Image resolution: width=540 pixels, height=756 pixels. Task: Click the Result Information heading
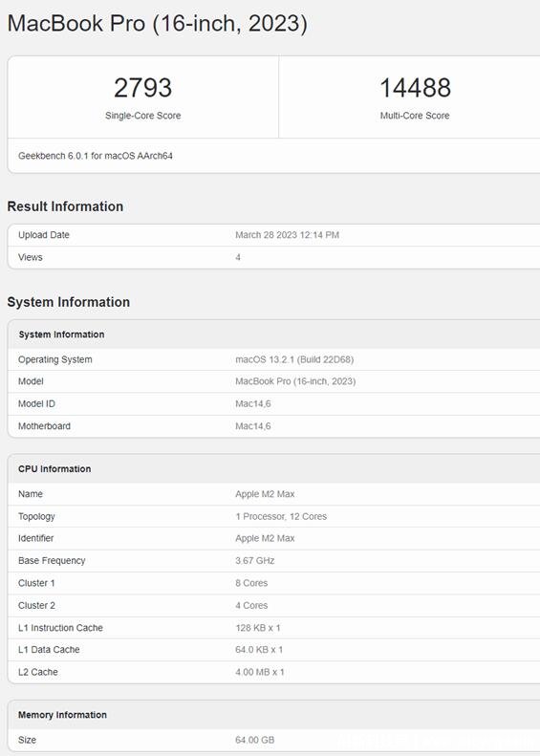[x=65, y=206]
